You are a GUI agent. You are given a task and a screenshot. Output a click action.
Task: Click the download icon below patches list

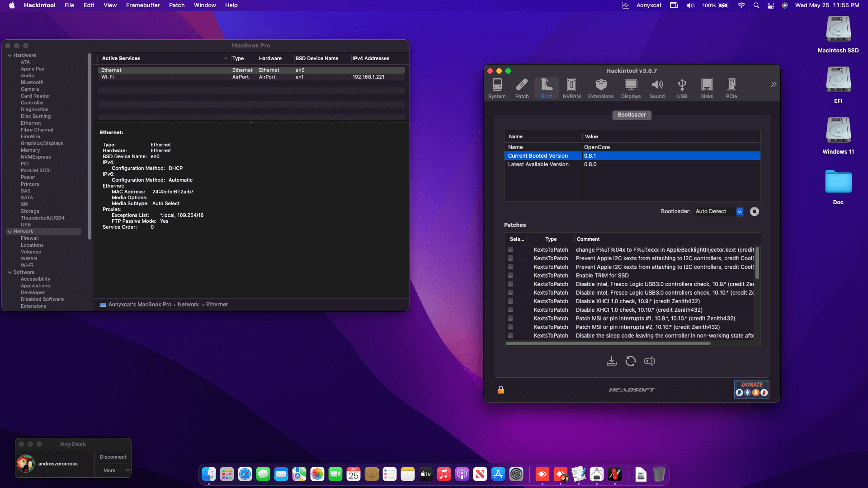[x=611, y=361]
